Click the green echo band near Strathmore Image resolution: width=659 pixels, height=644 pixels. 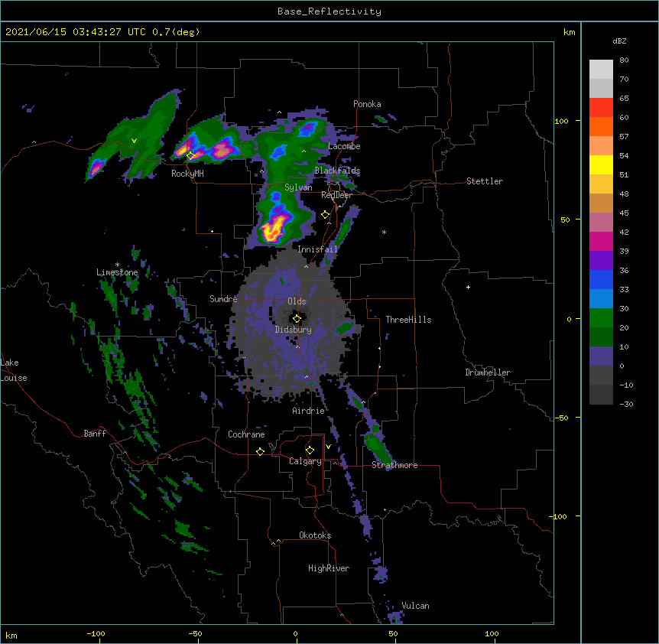coord(378,448)
